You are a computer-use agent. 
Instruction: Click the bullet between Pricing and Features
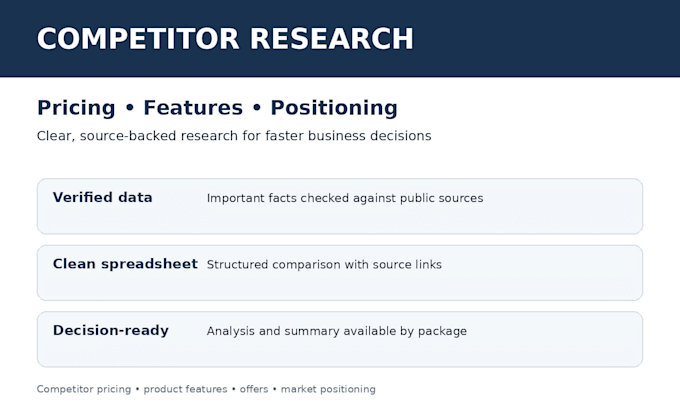(130, 108)
